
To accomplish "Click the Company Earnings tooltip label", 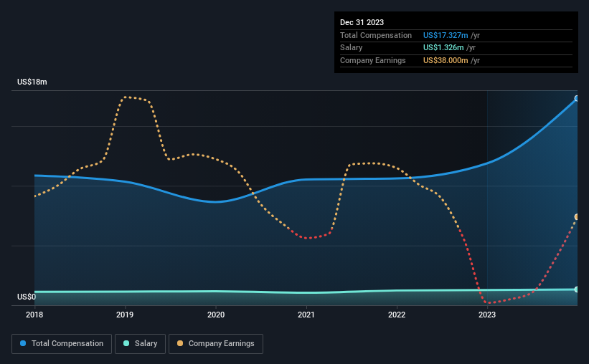I will pos(372,60).
